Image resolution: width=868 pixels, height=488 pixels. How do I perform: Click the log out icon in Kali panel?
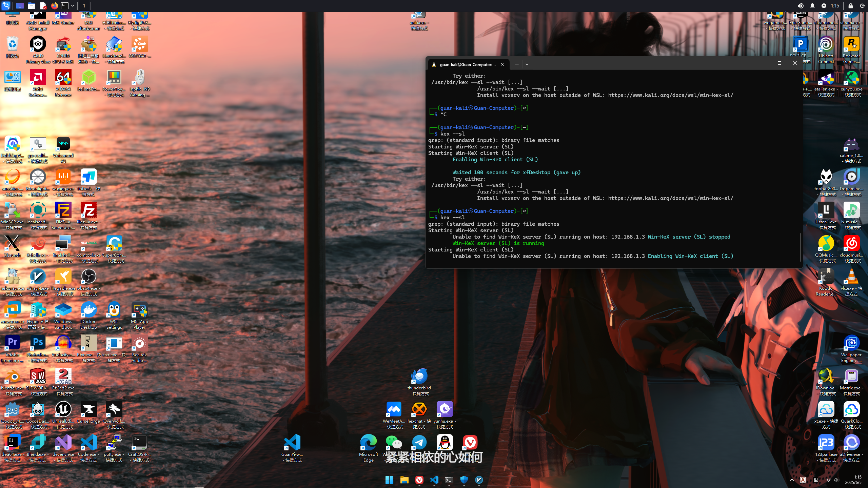pos(862,5)
